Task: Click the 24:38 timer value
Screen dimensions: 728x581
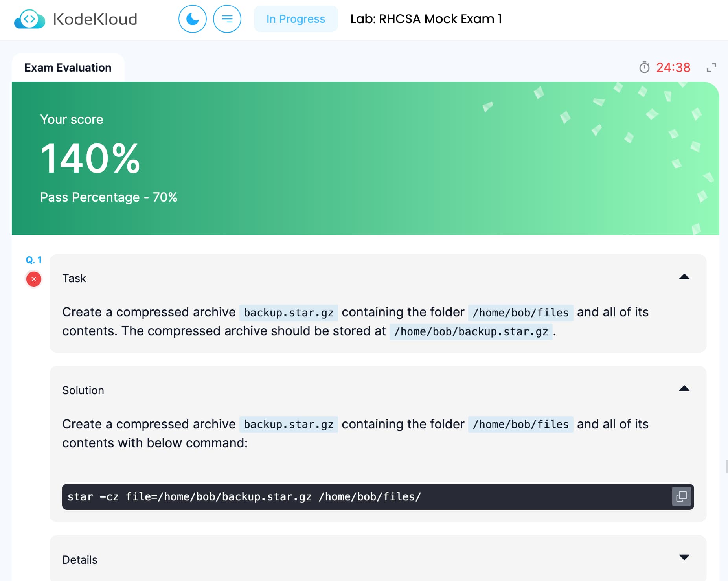Action: (x=673, y=68)
